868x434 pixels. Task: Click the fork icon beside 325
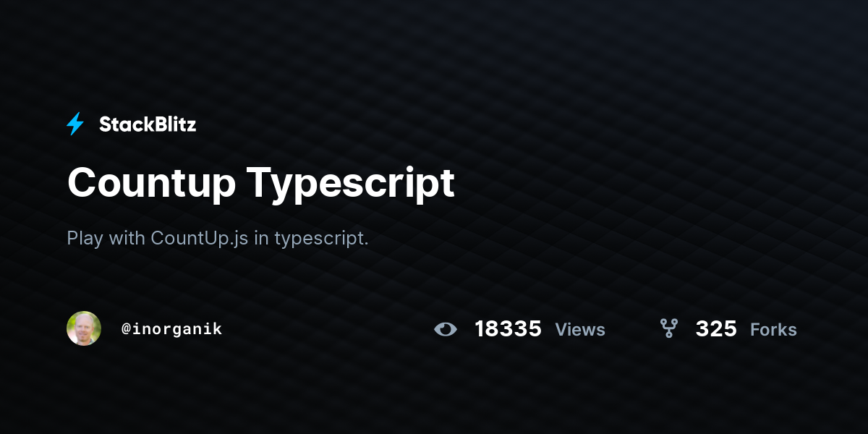pos(669,328)
